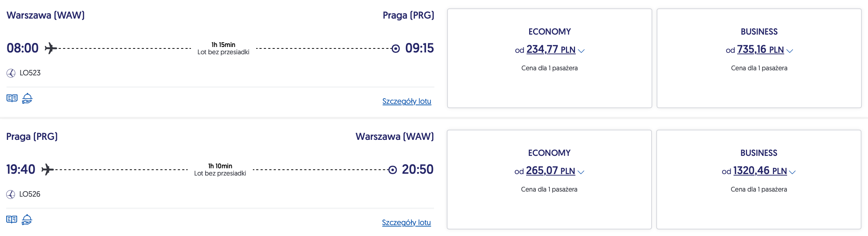
Task: Click the newspaper icon for flight LO526
Action: point(12,220)
